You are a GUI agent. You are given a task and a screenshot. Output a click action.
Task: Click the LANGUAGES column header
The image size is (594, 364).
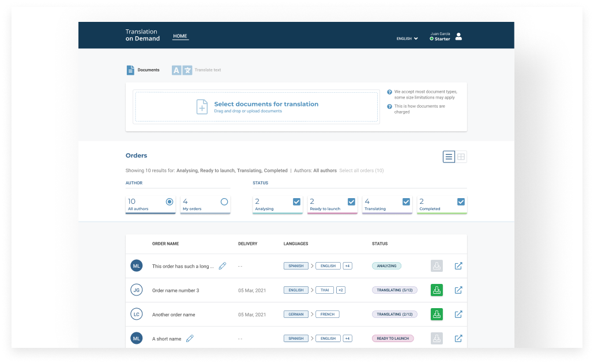pos(296,244)
